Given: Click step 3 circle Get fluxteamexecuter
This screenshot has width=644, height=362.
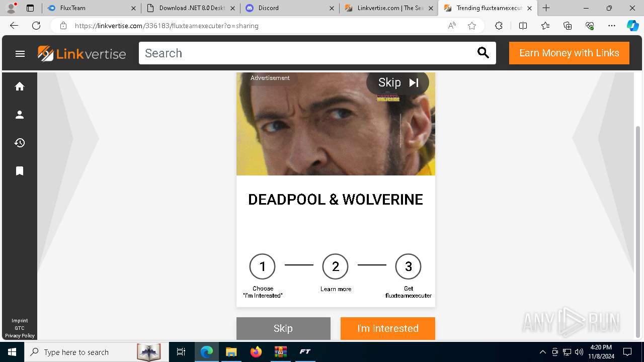Looking at the screenshot, I should tap(408, 266).
